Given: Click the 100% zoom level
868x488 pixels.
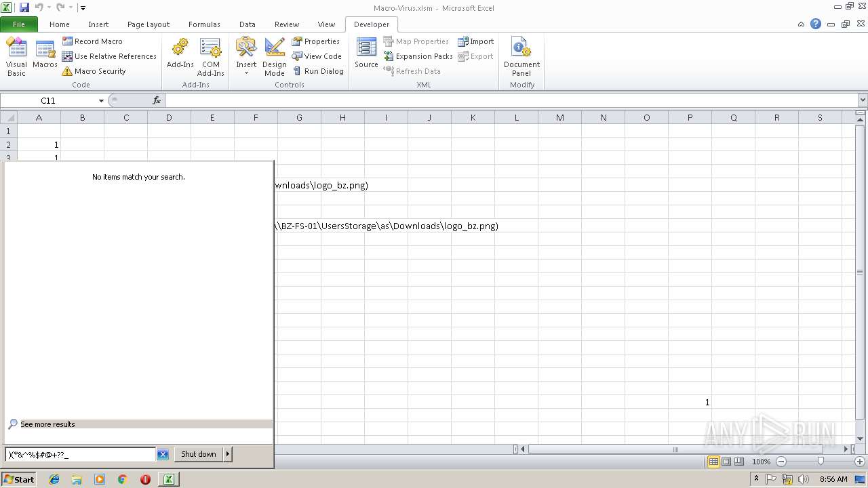Looking at the screenshot, I should coord(761,462).
